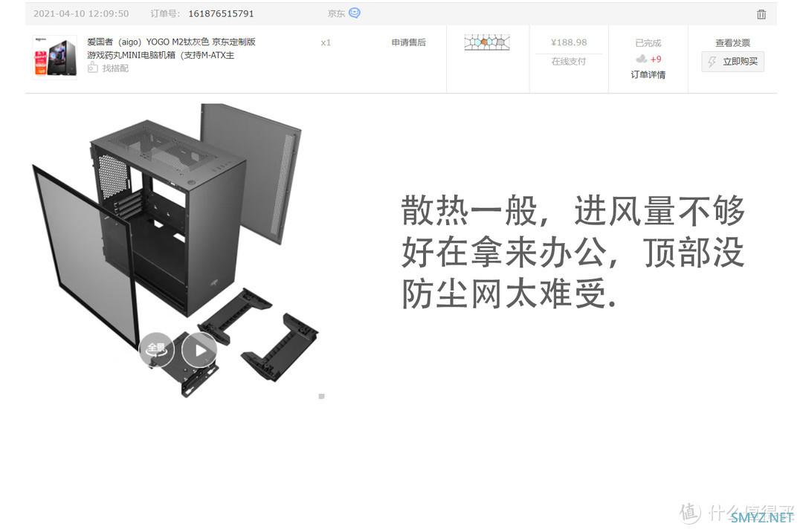
Task: Click the product thumbnail of aigo case
Action: coord(55,56)
